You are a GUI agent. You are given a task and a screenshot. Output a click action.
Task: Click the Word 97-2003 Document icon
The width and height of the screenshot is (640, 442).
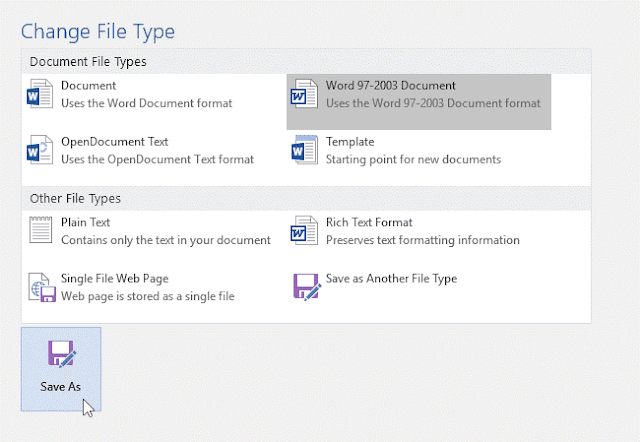click(304, 94)
